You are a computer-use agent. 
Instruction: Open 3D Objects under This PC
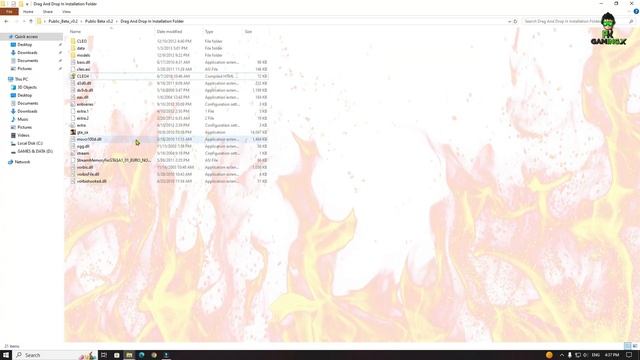[x=27, y=87]
